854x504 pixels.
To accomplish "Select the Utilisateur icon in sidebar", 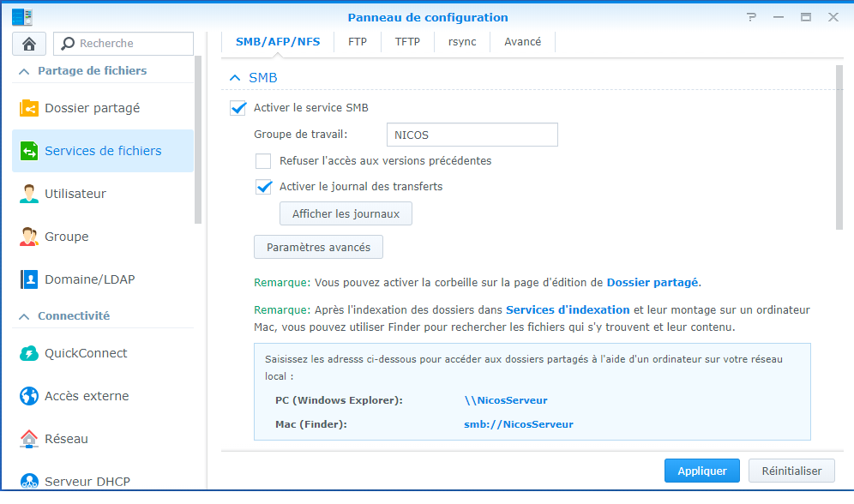I will tap(29, 194).
